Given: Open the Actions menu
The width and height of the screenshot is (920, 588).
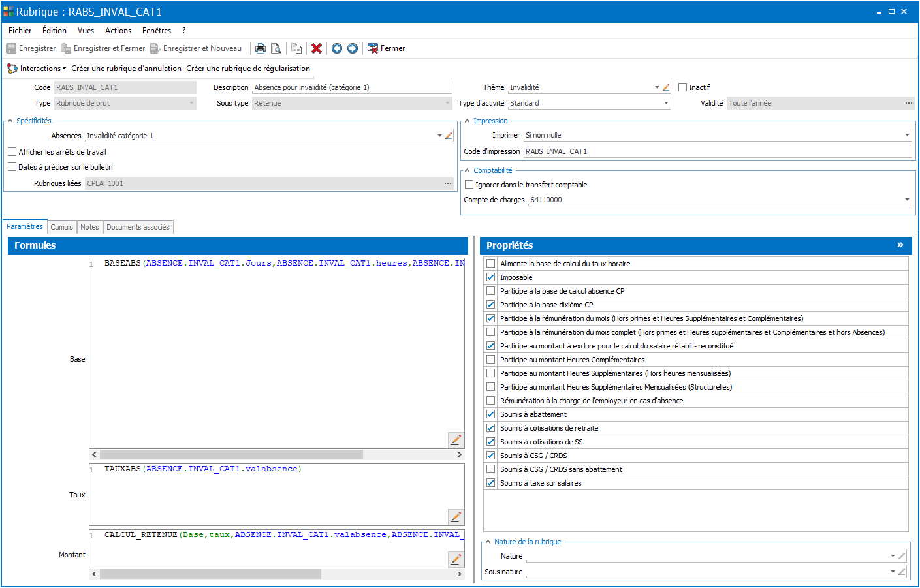Looking at the screenshot, I should [x=118, y=31].
